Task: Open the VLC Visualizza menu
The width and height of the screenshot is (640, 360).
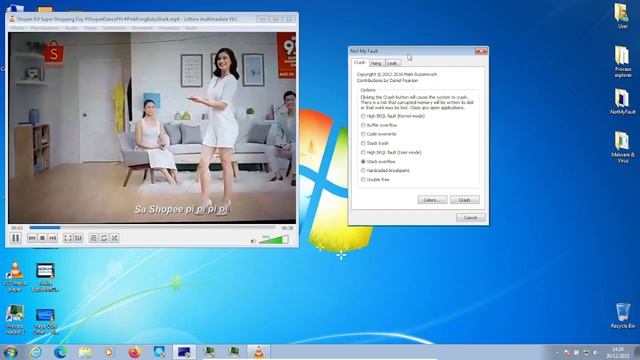Action: (169, 28)
